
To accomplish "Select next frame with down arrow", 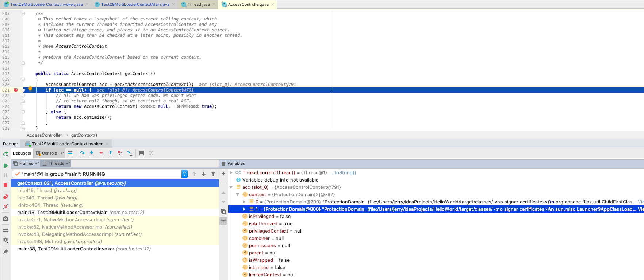I will [204, 174].
